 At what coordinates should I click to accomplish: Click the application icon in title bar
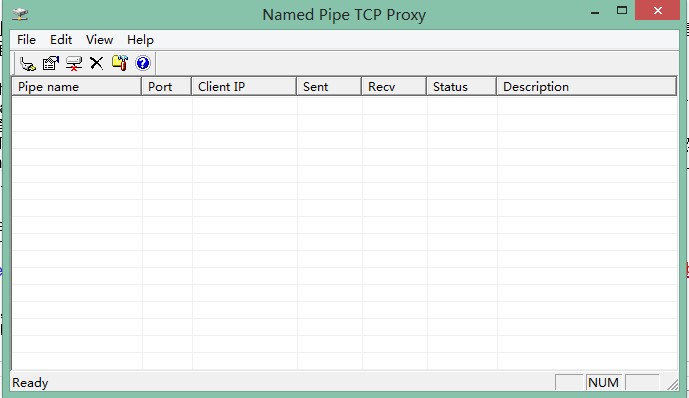(x=20, y=14)
